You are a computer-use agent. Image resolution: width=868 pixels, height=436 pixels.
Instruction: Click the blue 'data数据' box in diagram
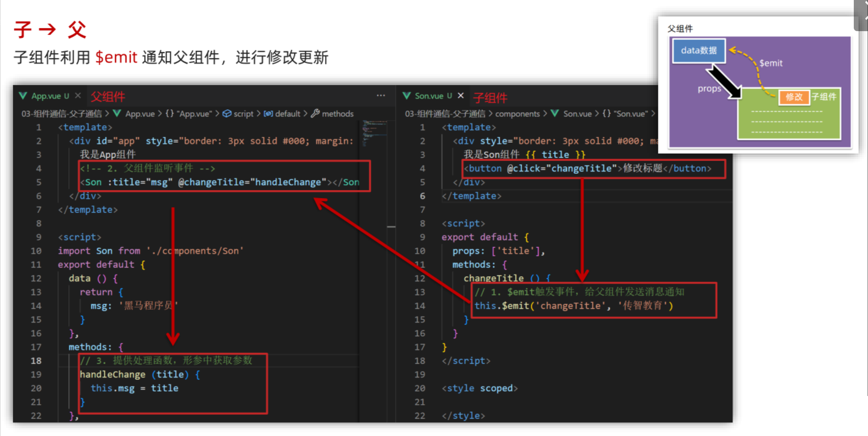pyautogui.click(x=699, y=50)
